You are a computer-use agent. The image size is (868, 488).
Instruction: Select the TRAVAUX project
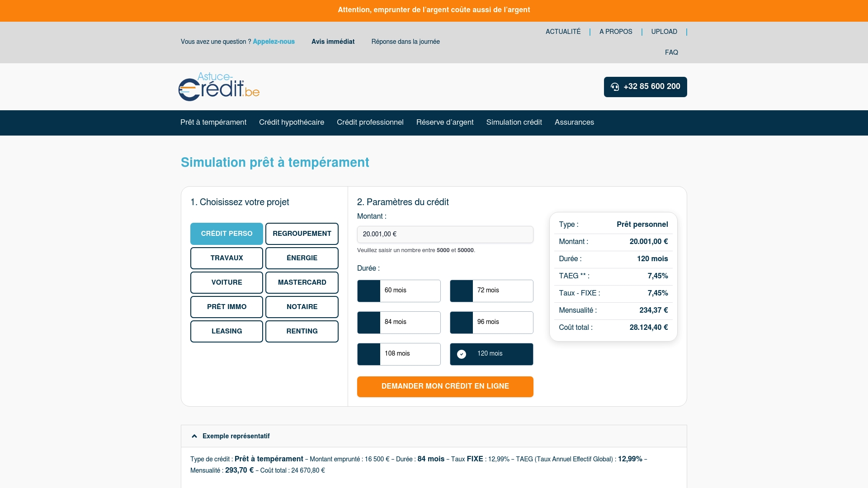click(226, 258)
